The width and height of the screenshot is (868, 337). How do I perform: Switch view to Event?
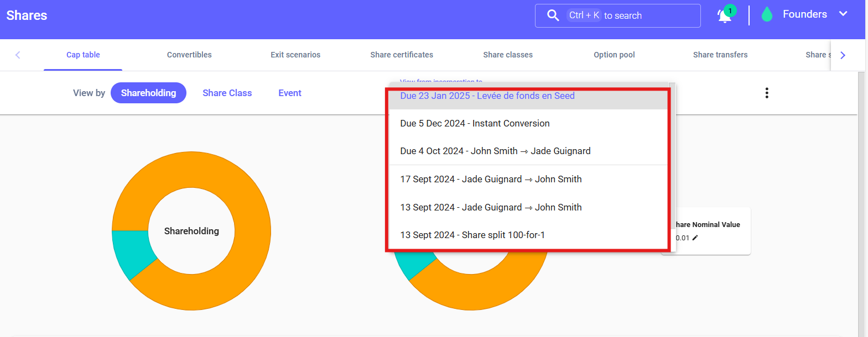289,93
